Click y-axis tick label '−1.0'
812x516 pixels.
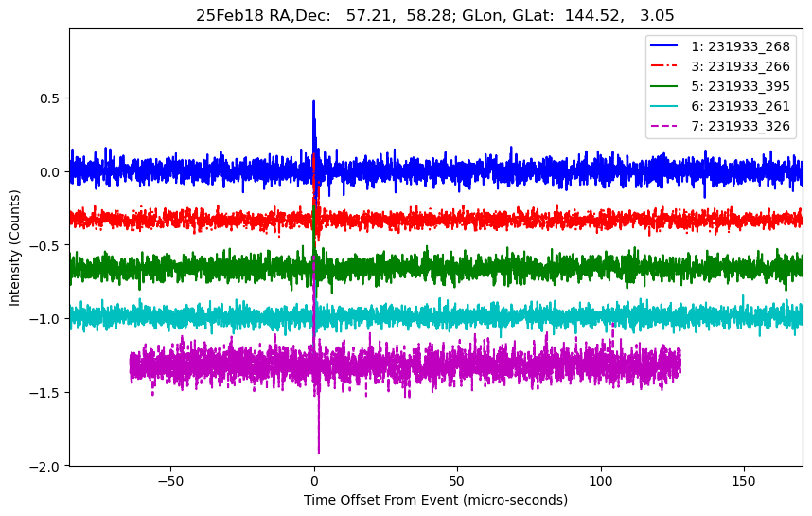coord(45,319)
